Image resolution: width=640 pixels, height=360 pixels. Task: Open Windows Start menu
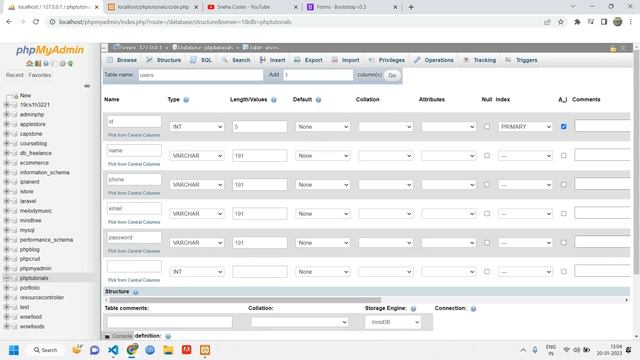pos(14,350)
